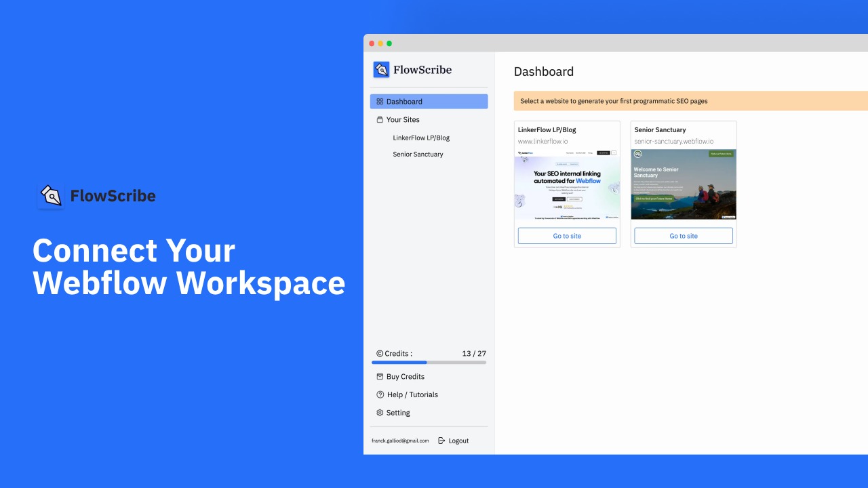Click the credits usage progress bar
This screenshot has height=488, width=868.
tap(429, 363)
